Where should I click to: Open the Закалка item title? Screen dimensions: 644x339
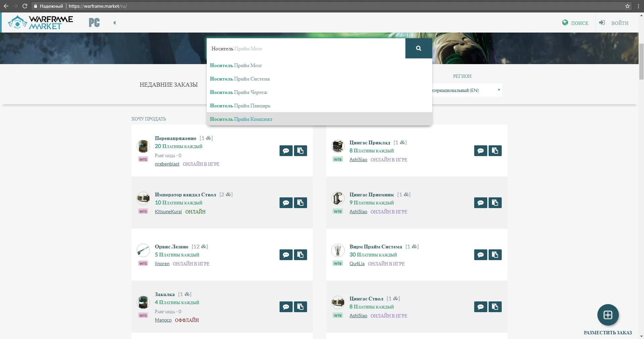[x=165, y=294]
